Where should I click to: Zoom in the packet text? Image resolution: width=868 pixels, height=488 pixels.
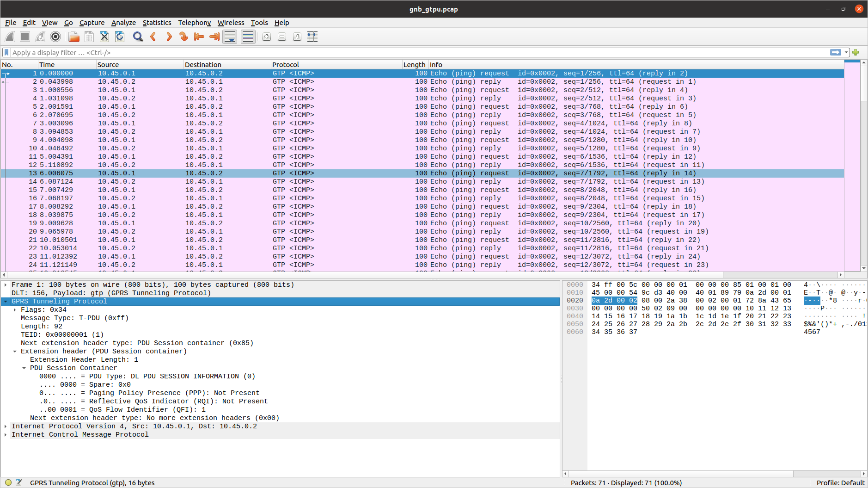[267, 37]
